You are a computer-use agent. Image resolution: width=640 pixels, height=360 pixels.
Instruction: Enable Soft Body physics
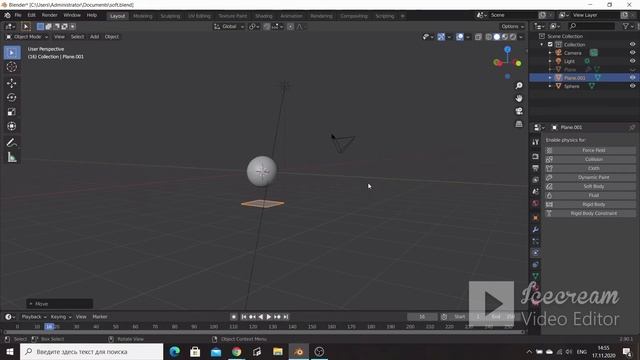590,187
